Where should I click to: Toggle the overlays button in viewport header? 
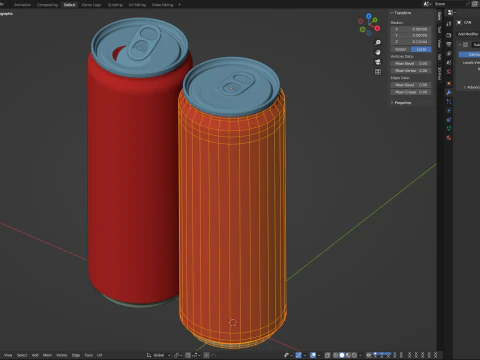pyautogui.click(x=313, y=355)
